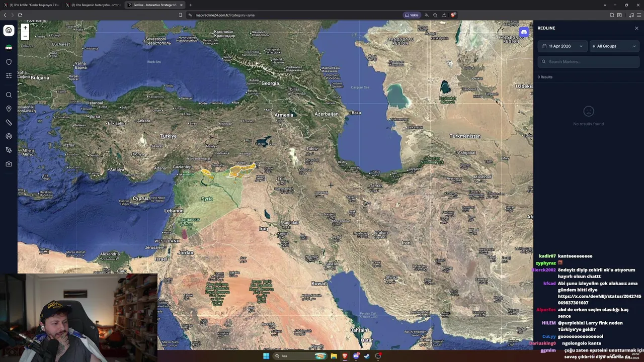This screenshot has width=644, height=362.
Task: Select the pen drawing tool
Action: 9,150
